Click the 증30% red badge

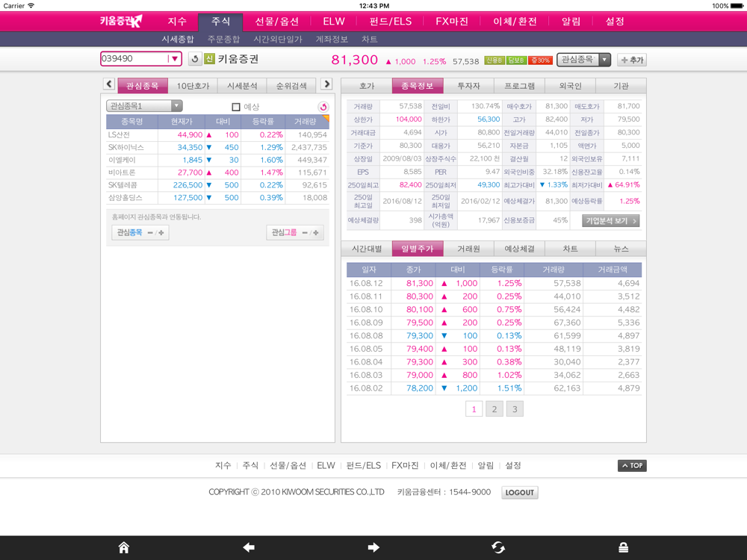(540, 60)
